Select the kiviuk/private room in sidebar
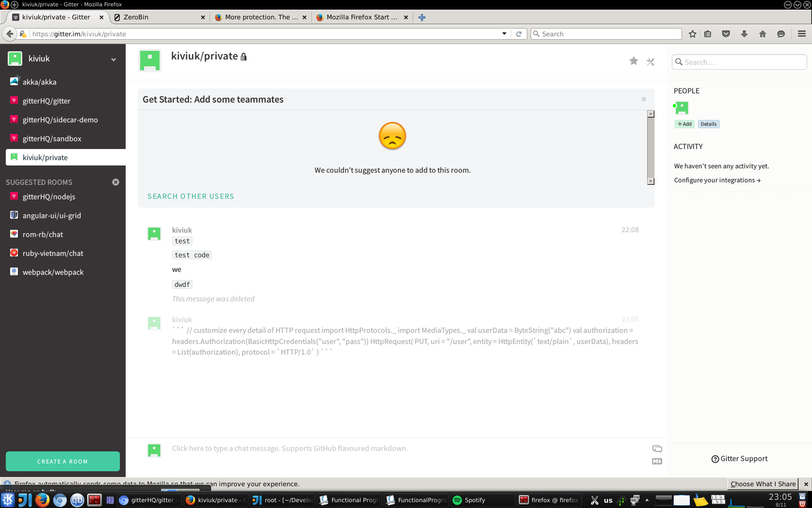The image size is (812, 508). (66, 157)
